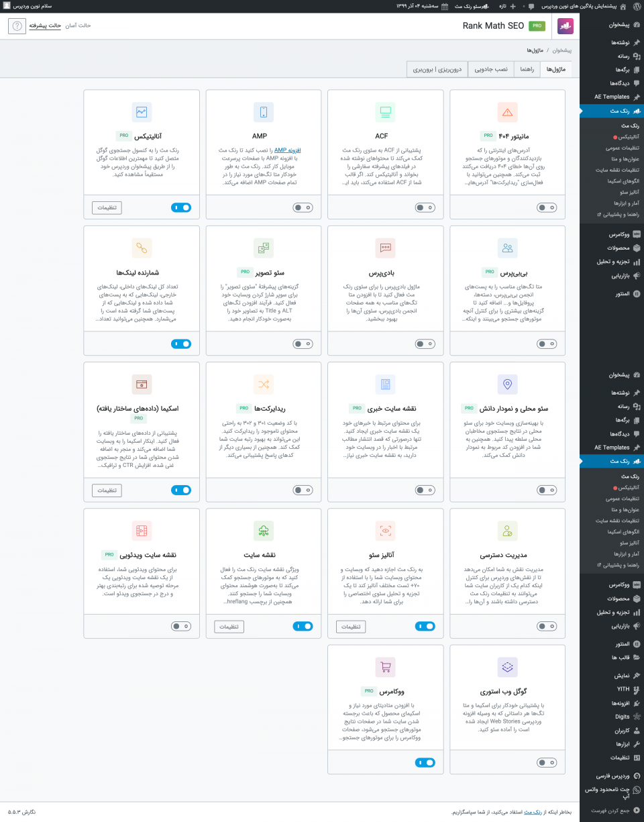Open the Import | Export (درون‌ریزی | برون‌بری) tab
Viewport: 644px width, 822px height.
coord(437,70)
